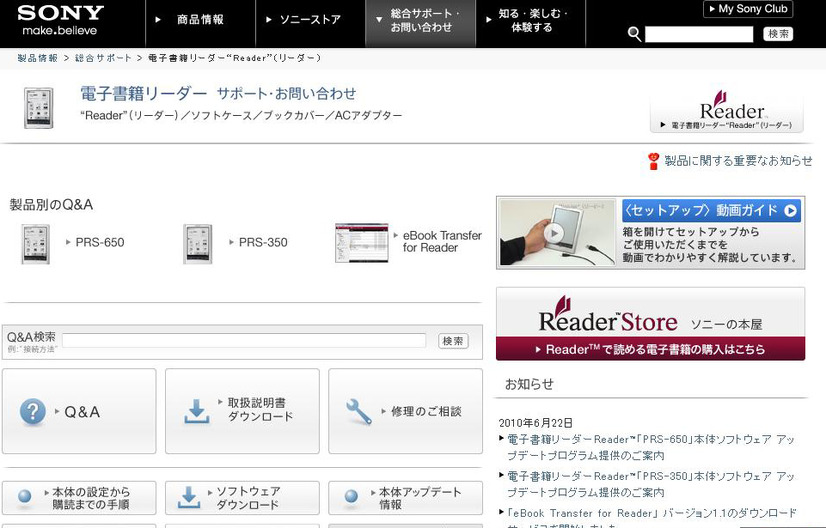Click the arrow icon on 動画ガイド banner
826x528 pixels.
[x=790, y=211]
